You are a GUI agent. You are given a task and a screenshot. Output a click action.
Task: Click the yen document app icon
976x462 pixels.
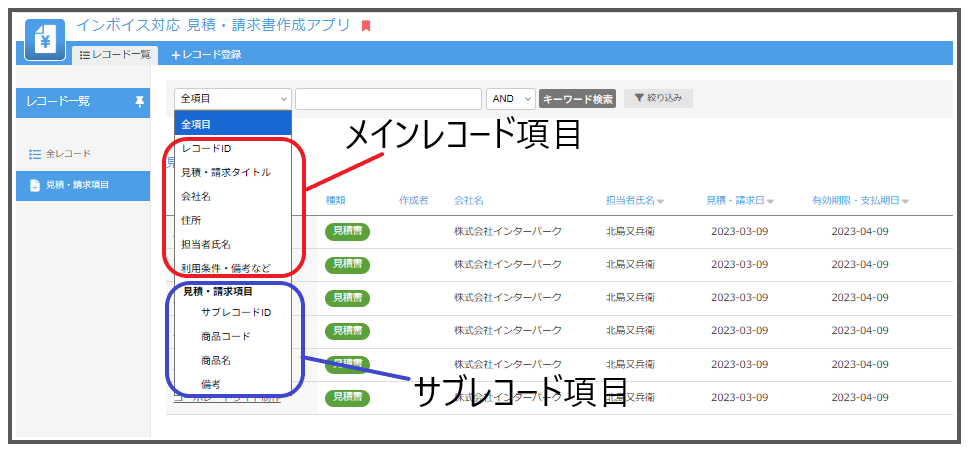point(44,39)
